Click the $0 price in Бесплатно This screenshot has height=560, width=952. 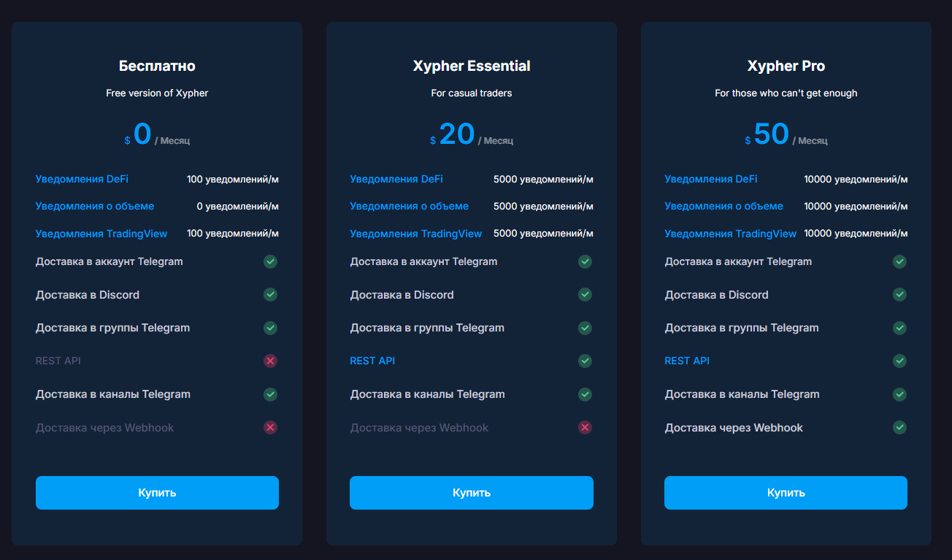coord(138,134)
